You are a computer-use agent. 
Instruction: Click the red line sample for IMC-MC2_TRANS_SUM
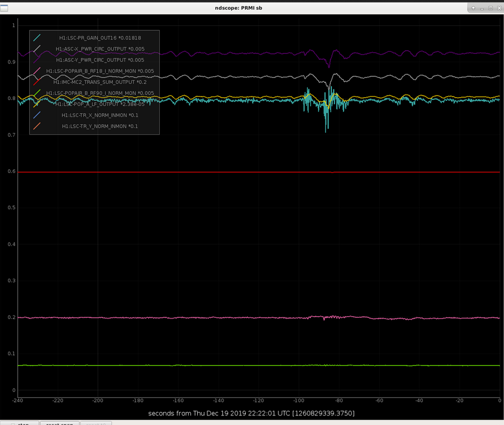pyautogui.click(x=37, y=82)
